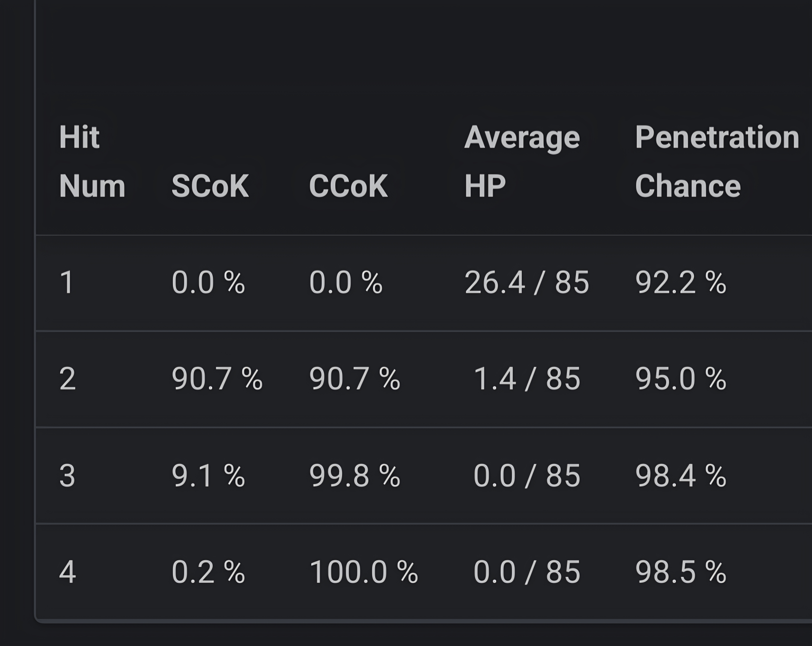Select hit number 1 row cell
Screen dimensions: 812x646
point(67,283)
